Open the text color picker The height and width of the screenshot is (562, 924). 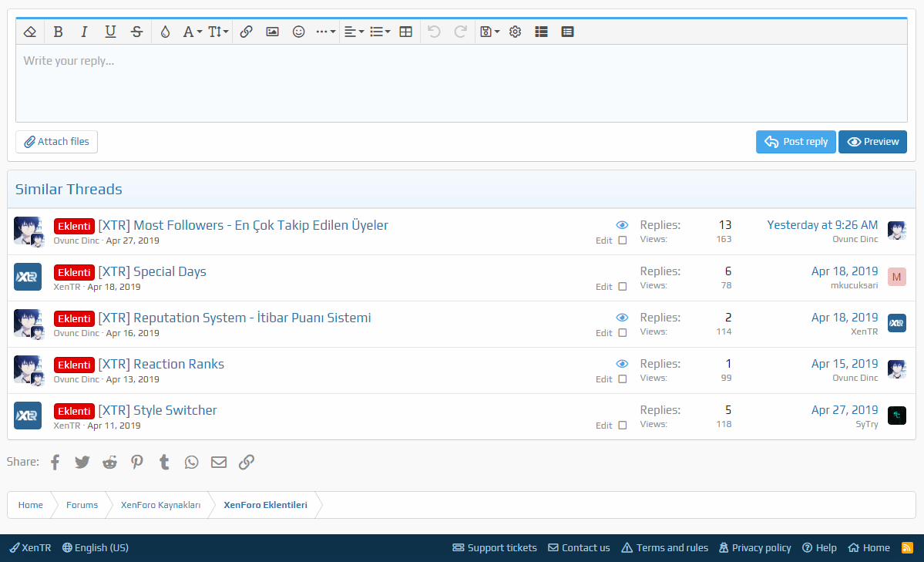(x=165, y=32)
